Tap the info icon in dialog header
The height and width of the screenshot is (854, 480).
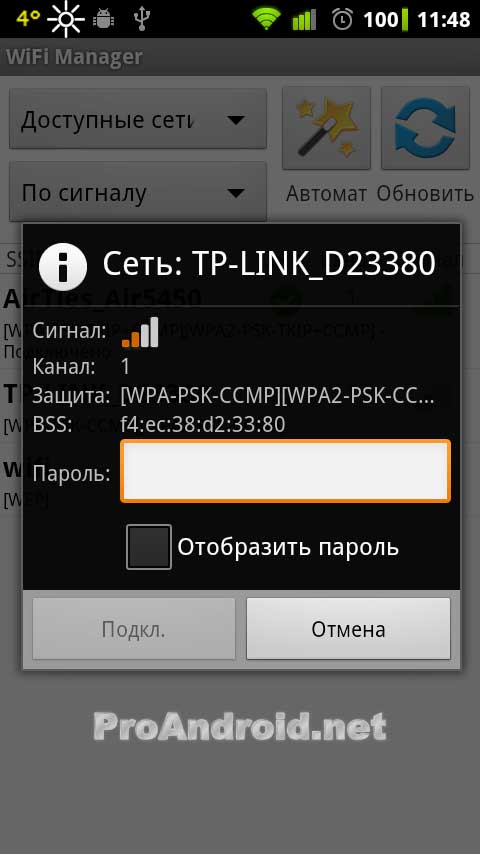coord(63,266)
